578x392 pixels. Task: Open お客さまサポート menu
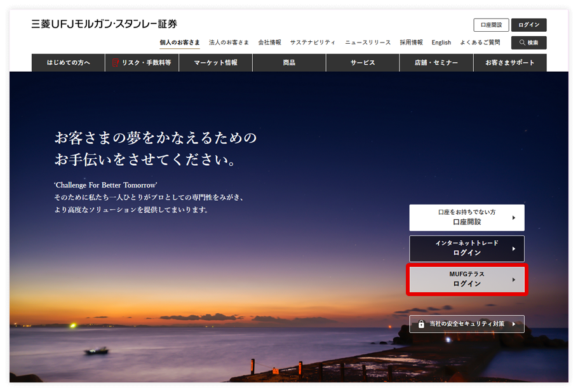coord(510,63)
